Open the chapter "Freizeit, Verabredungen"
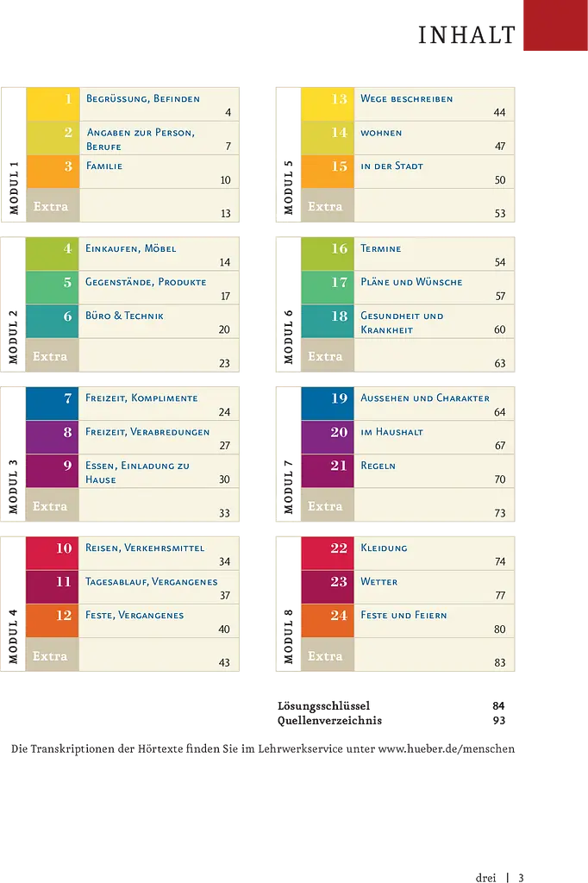Viewport: 588px width, 883px height. pyautogui.click(x=147, y=431)
